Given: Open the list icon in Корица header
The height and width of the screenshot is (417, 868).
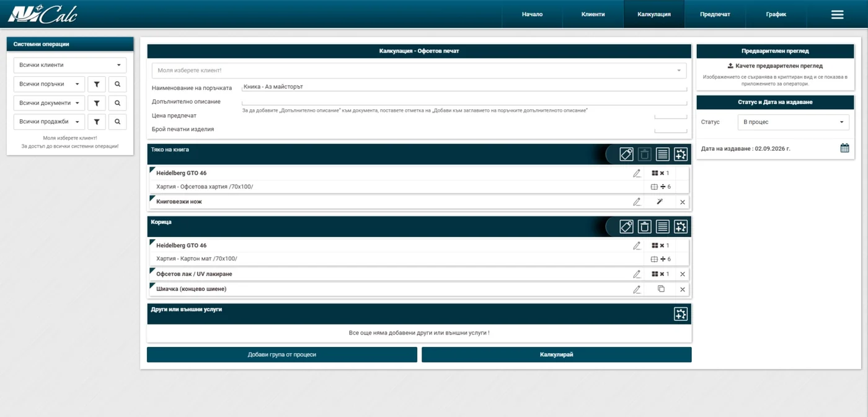Looking at the screenshot, I should click(663, 226).
